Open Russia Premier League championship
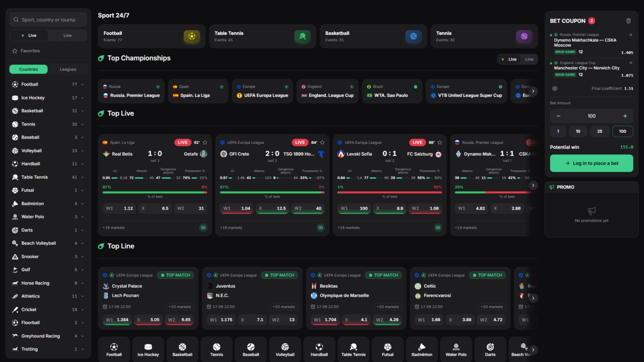Image resolution: width=644 pixels, height=362 pixels. point(131,91)
